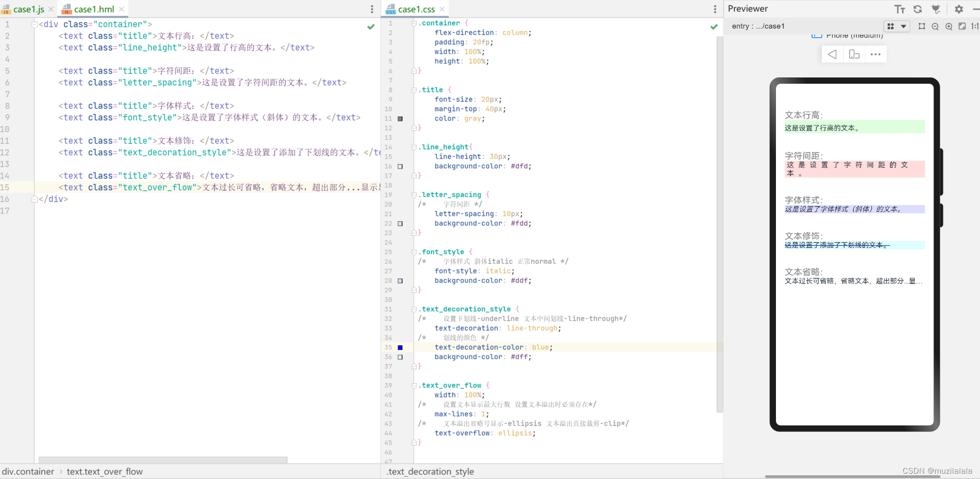
Task: Open the CSS editor tab options menu
Action: pyautogui.click(x=715, y=9)
